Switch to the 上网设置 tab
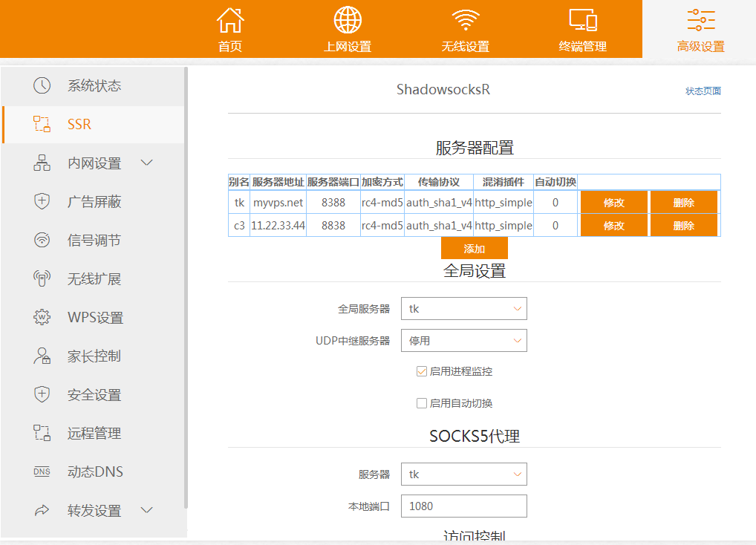The image size is (756, 545). pyautogui.click(x=348, y=29)
